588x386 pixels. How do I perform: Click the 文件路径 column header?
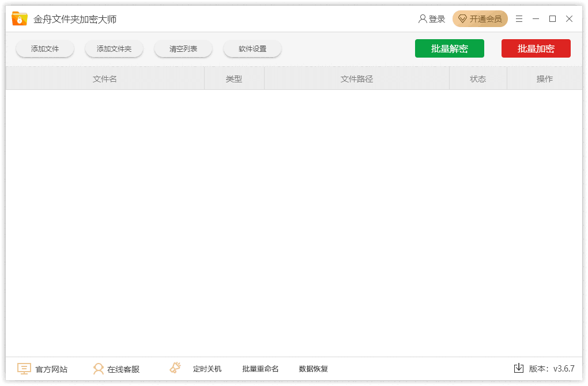357,79
